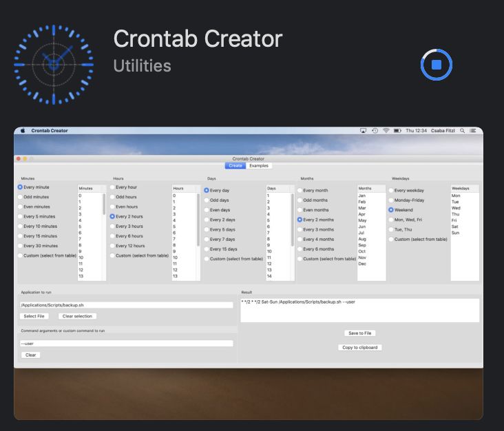Choose Every month radio button
This screenshot has height=431, width=504.
point(300,190)
